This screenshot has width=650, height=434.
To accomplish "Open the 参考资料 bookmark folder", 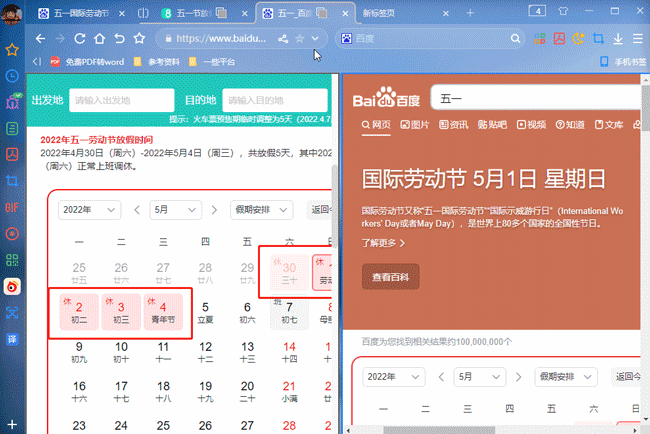I will tap(157, 62).
